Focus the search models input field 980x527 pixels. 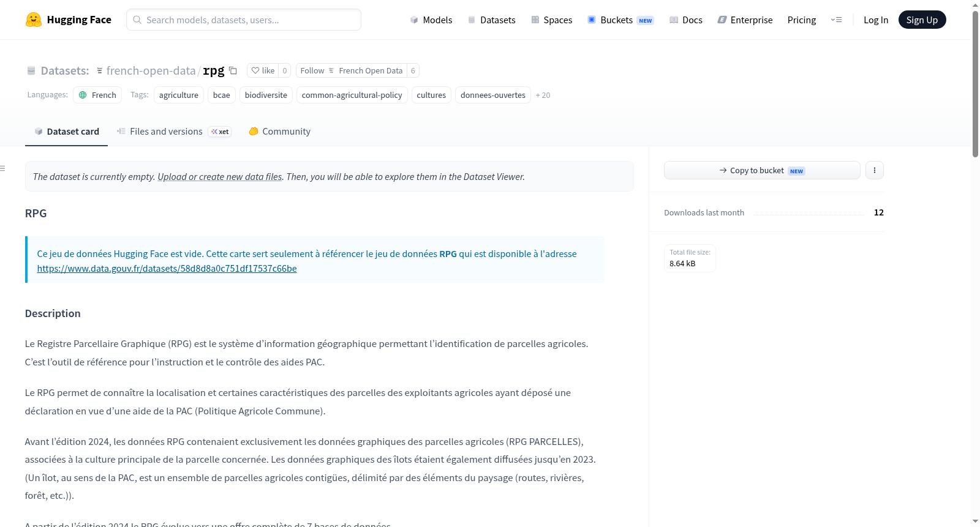(x=244, y=20)
